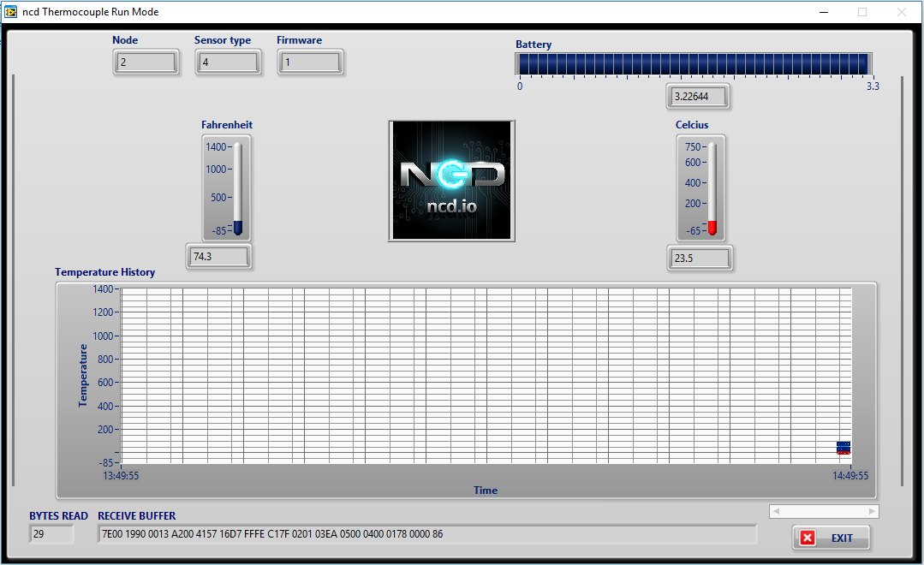Viewport: 924px width, 565px height.
Task: Click the Battery label
Action: click(534, 45)
